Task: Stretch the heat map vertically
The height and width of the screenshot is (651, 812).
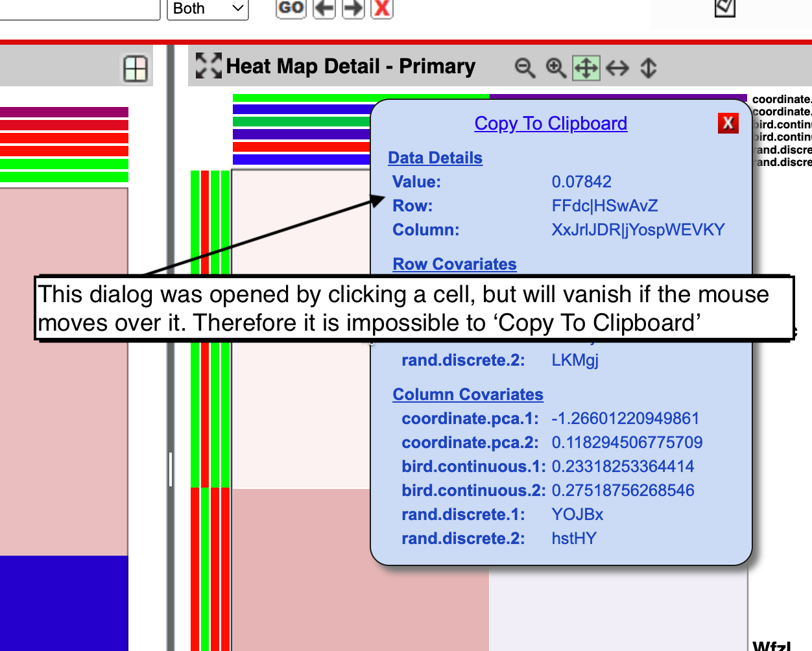Action: [647, 67]
